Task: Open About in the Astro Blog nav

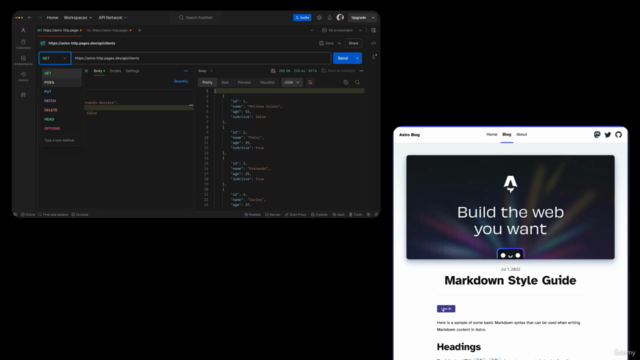Action: pos(522,135)
